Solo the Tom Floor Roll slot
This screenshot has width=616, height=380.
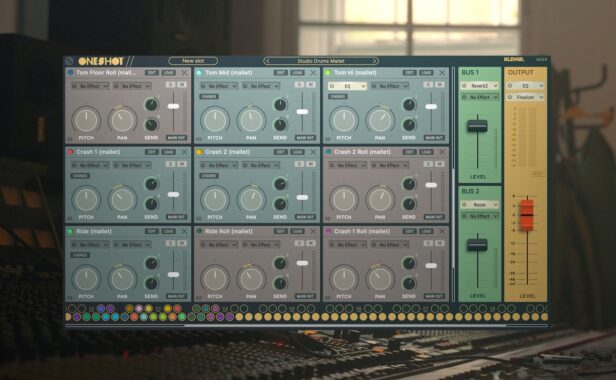point(170,85)
